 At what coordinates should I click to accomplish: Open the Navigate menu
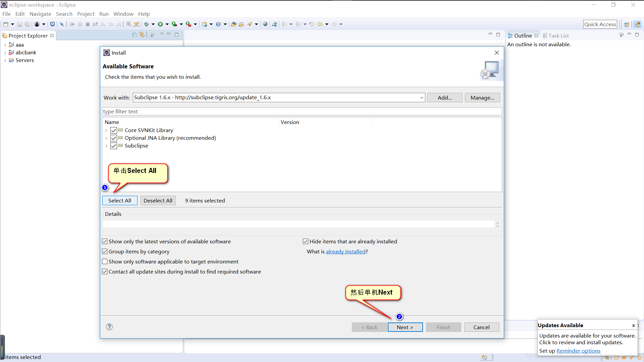coord(40,14)
